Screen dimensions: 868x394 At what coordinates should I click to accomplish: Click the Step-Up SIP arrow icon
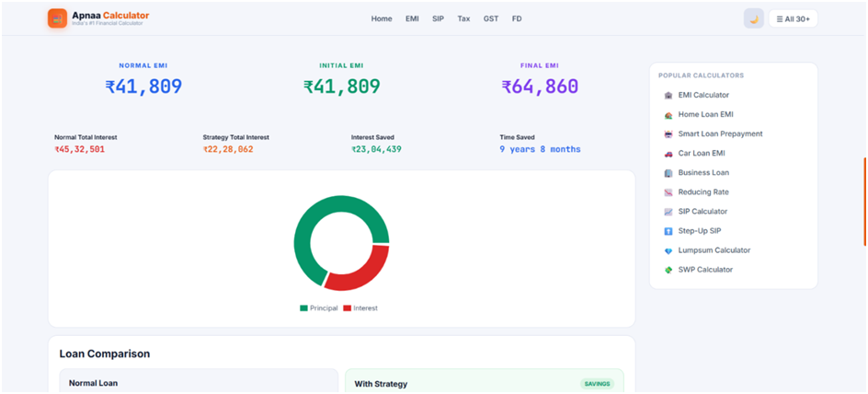pyautogui.click(x=668, y=231)
